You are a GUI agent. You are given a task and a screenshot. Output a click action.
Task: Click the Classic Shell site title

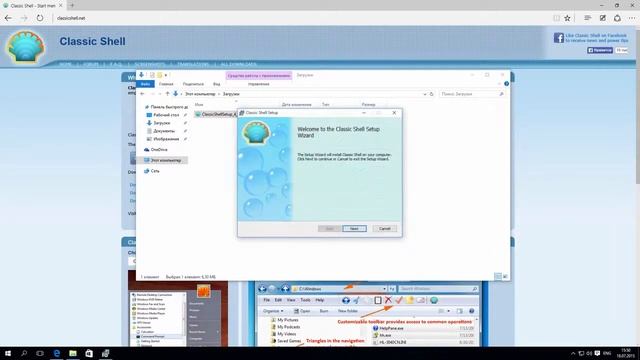[92, 42]
